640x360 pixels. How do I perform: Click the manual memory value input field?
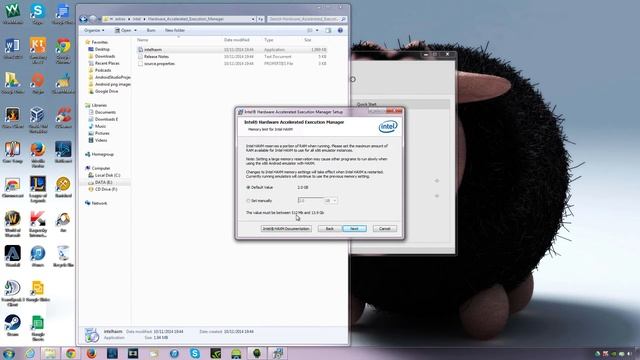(x=311, y=201)
